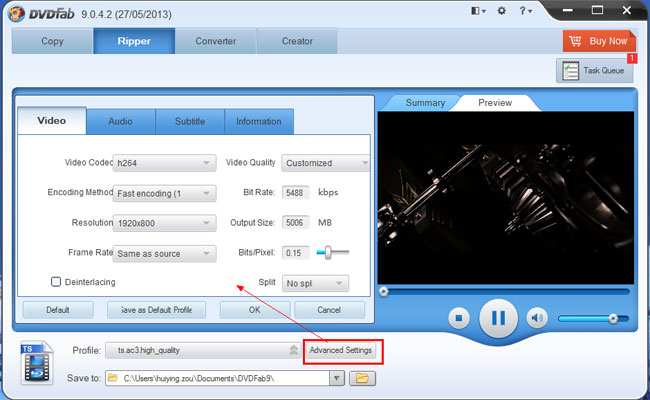Image resolution: width=650 pixels, height=400 pixels.
Task: Click Save as Default Profile
Action: coord(156,310)
